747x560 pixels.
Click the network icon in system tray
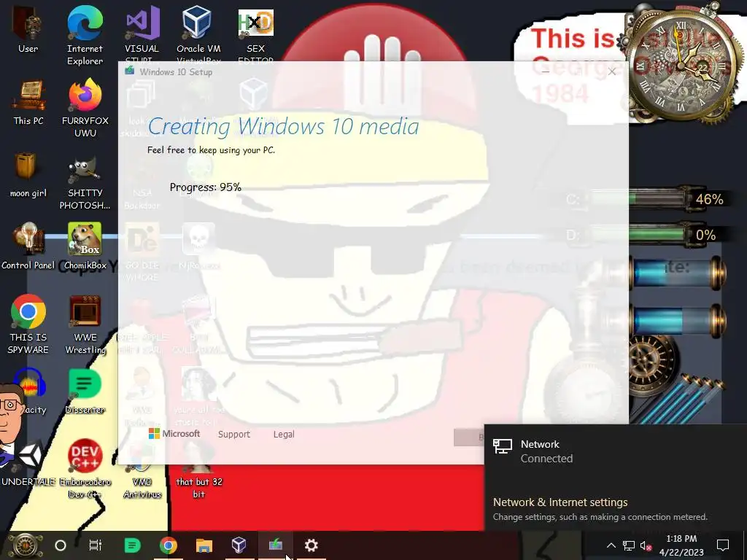629,545
